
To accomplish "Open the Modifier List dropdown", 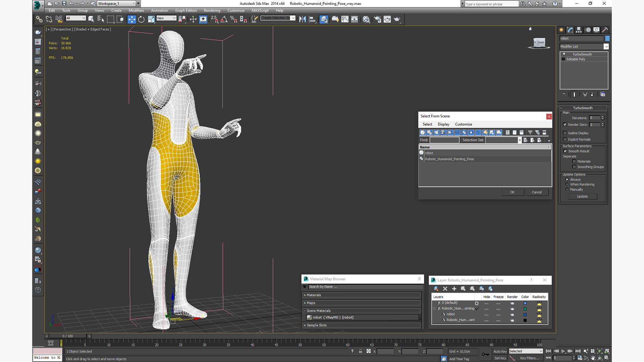I will coord(606,47).
